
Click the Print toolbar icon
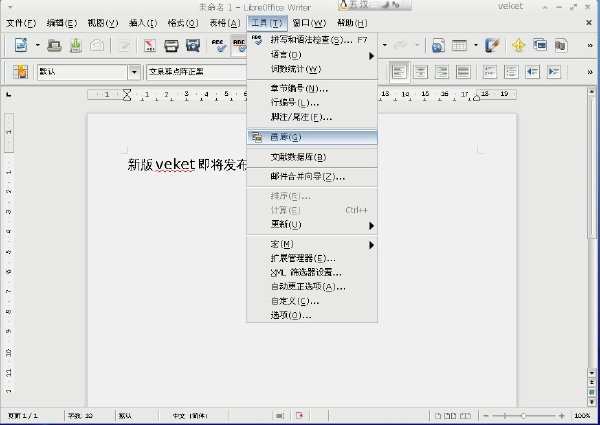[171, 46]
